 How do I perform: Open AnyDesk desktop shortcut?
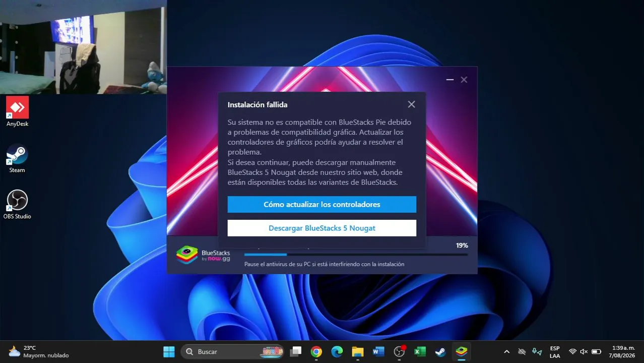(x=17, y=111)
